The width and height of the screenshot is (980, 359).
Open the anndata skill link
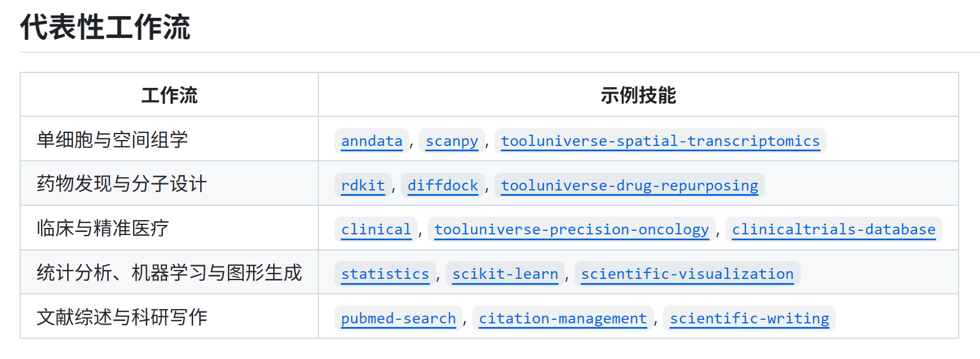(x=372, y=141)
